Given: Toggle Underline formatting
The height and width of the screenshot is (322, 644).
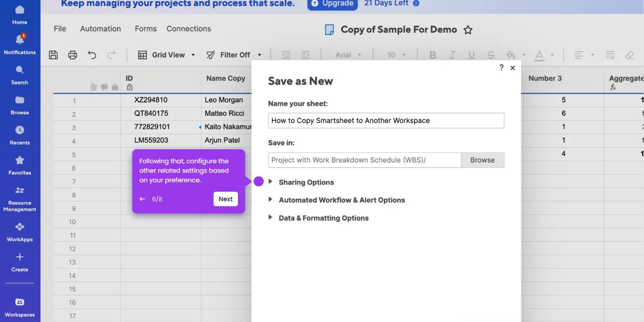Looking at the screenshot, I should click(471, 55).
